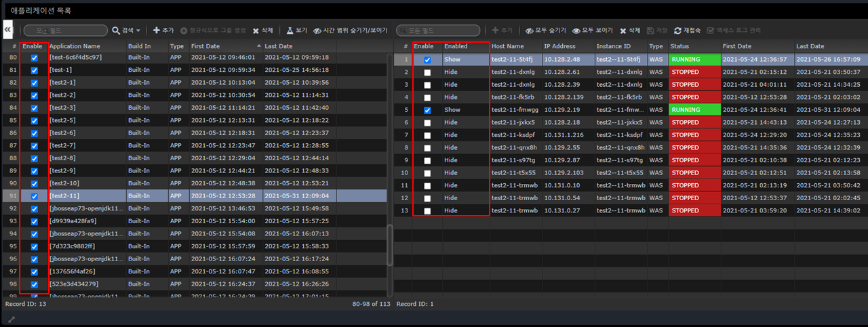Click the Host Name column header
868x327 pixels.
pos(508,46)
